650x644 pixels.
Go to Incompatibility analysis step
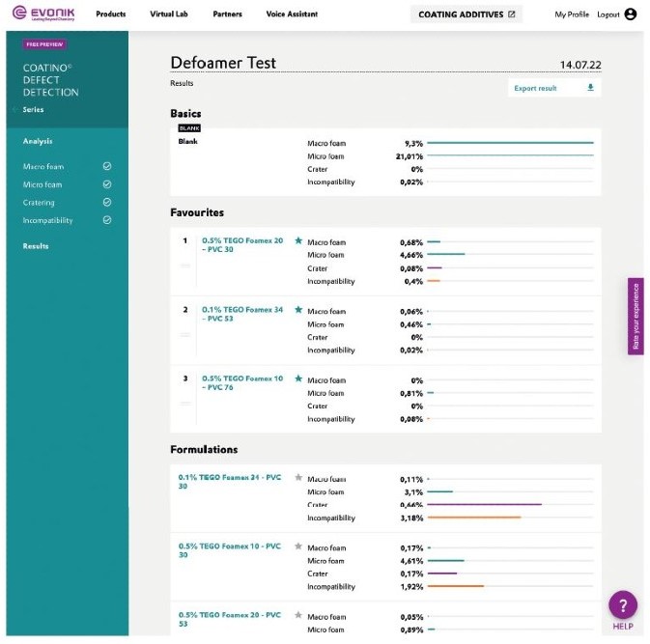point(47,220)
